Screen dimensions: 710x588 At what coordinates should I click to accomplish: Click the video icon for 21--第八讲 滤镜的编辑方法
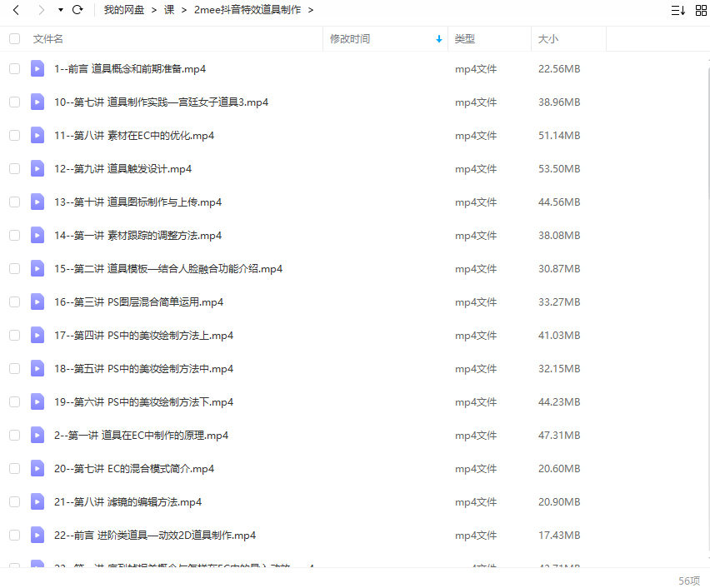(37, 501)
